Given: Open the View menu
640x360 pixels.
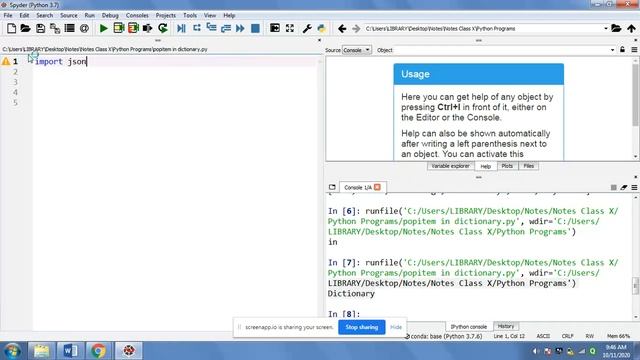Looking at the screenshot, I should [x=210, y=15].
